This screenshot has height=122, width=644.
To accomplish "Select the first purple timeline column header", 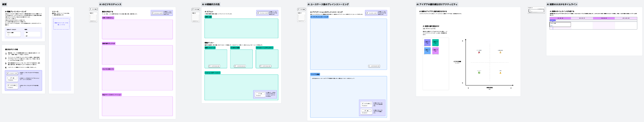I will click(560, 18).
